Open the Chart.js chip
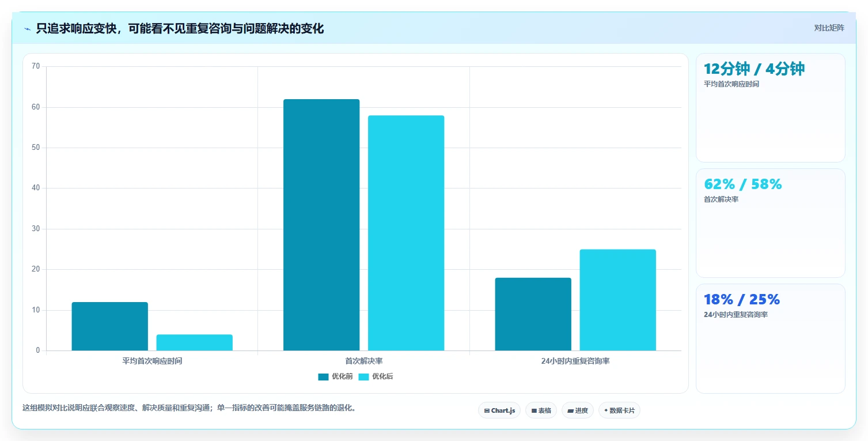Screen dimensions: 868x441 coord(499,410)
